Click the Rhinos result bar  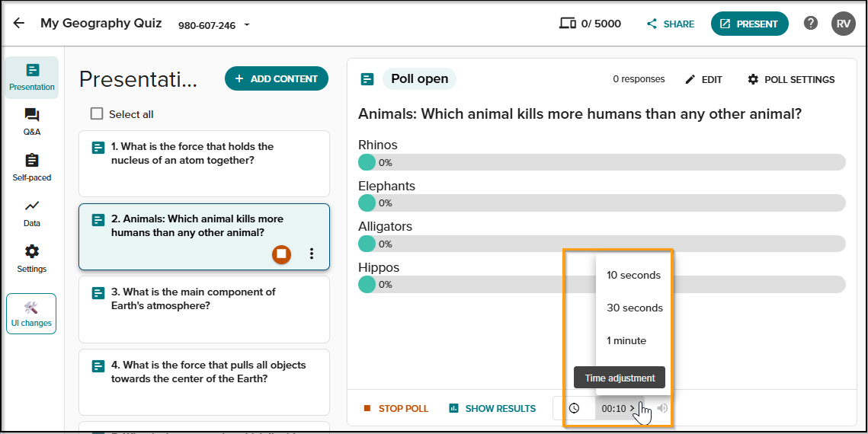point(602,162)
